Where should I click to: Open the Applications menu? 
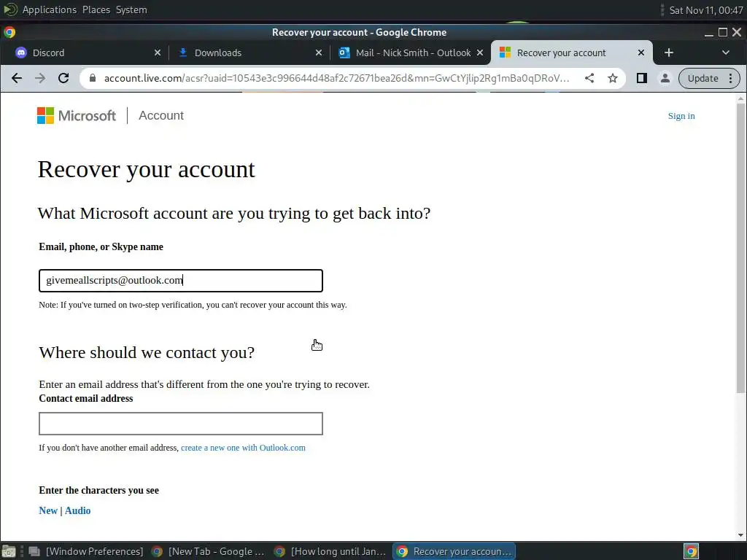(x=49, y=9)
